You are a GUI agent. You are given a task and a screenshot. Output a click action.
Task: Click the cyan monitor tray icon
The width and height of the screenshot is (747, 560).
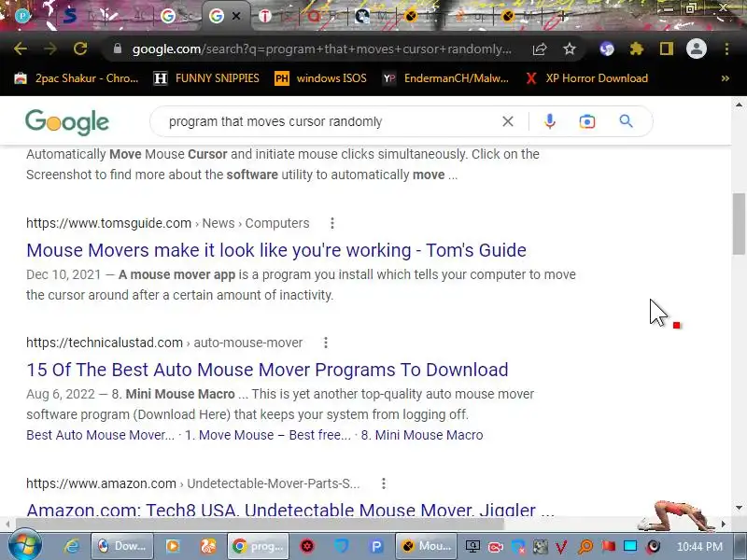(630, 546)
